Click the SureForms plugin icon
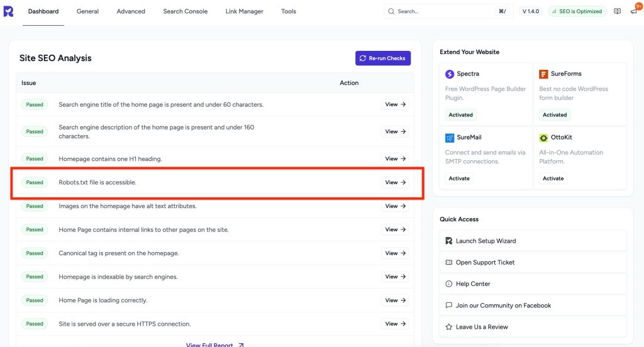 (x=543, y=74)
